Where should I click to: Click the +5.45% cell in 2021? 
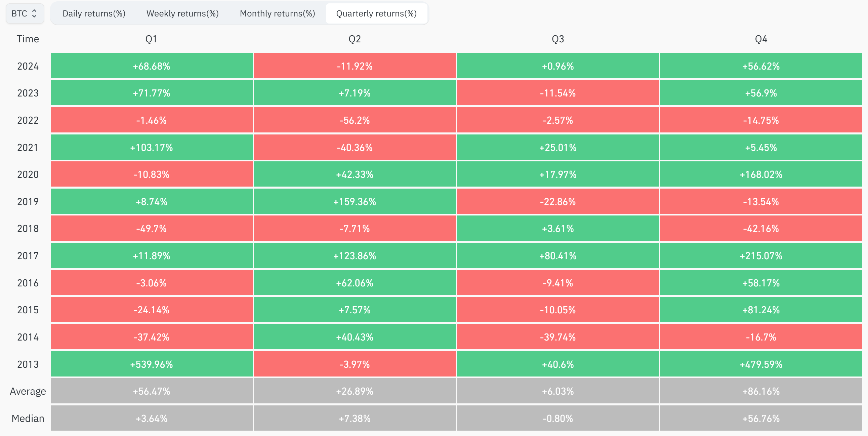[x=761, y=147]
